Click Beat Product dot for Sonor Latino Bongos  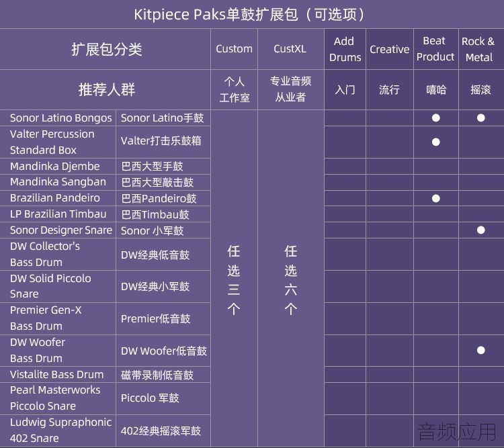tap(436, 118)
